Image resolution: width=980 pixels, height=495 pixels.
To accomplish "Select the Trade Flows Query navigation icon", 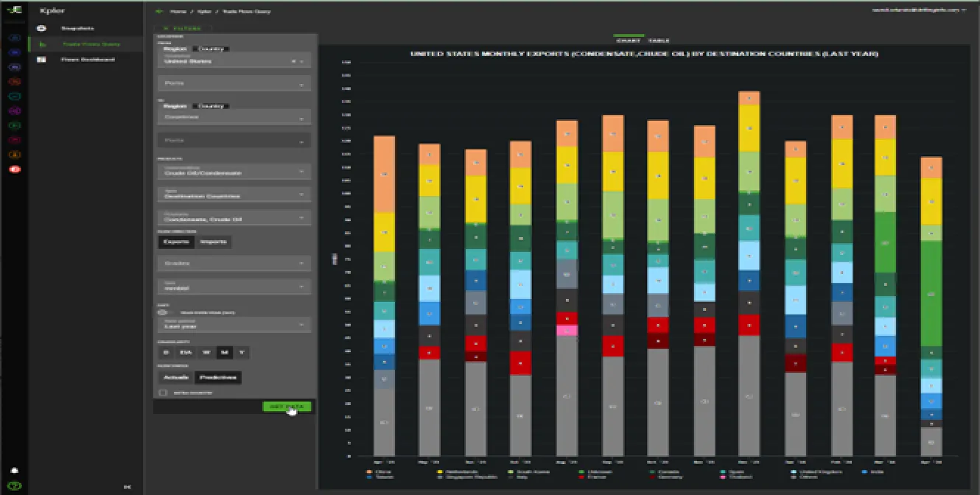I will [x=43, y=43].
